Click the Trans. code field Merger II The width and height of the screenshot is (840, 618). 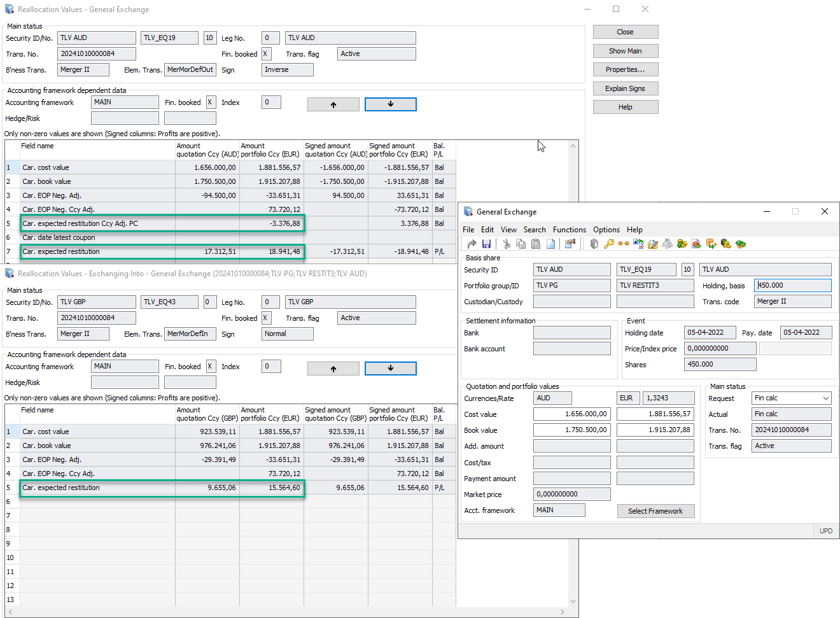point(793,301)
